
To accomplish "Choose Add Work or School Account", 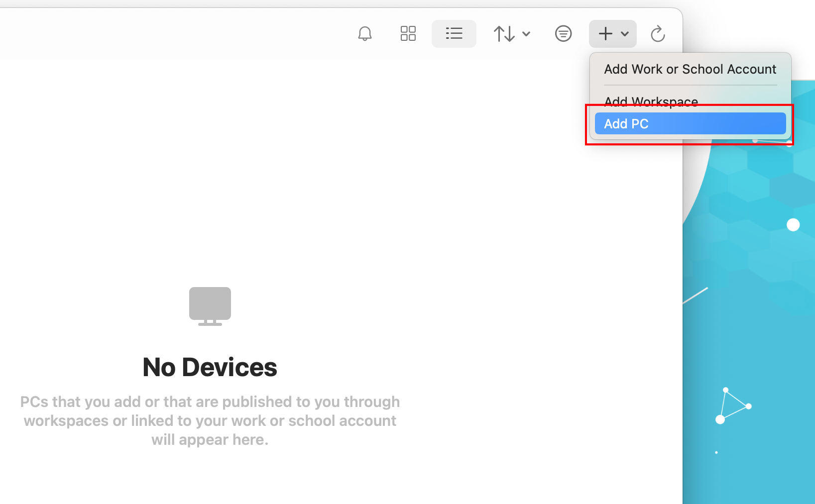I will pos(690,69).
